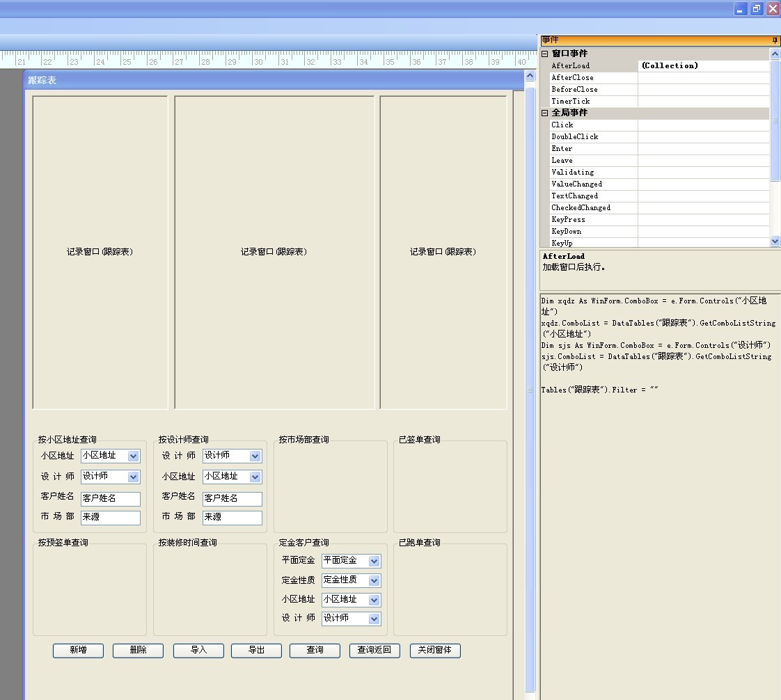This screenshot has width=781, height=700.
Task: Click 来源 field in 按小区地址查询 group
Action: point(111,517)
